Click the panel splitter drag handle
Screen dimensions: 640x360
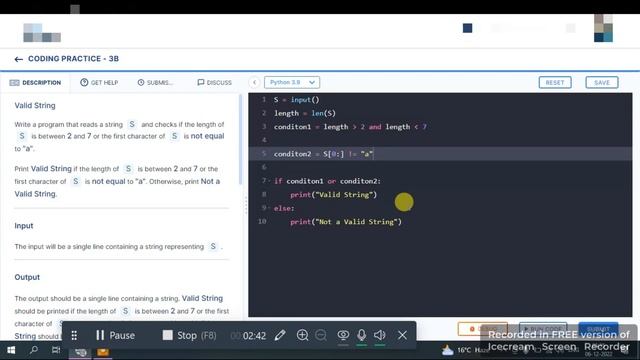[246, 205]
